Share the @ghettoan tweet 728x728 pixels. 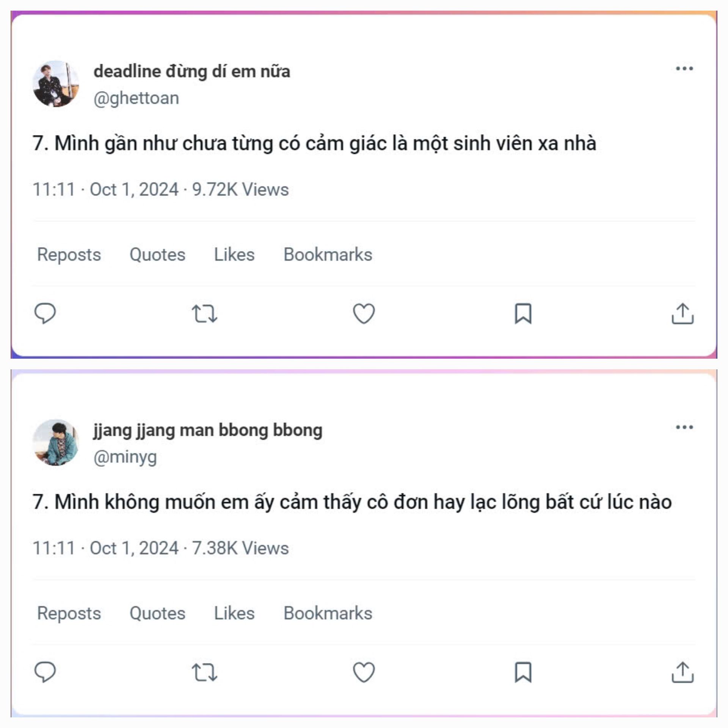682,314
